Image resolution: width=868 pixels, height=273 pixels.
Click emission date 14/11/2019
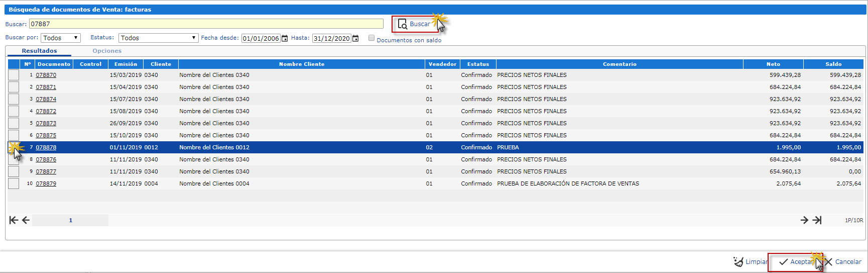click(x=126, y=184)
